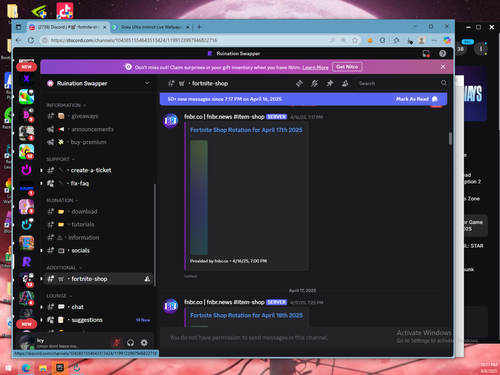The height and width of the screenshot is (375, 500).
Task: Open the yellow C server icon
Action: (26, 152)
